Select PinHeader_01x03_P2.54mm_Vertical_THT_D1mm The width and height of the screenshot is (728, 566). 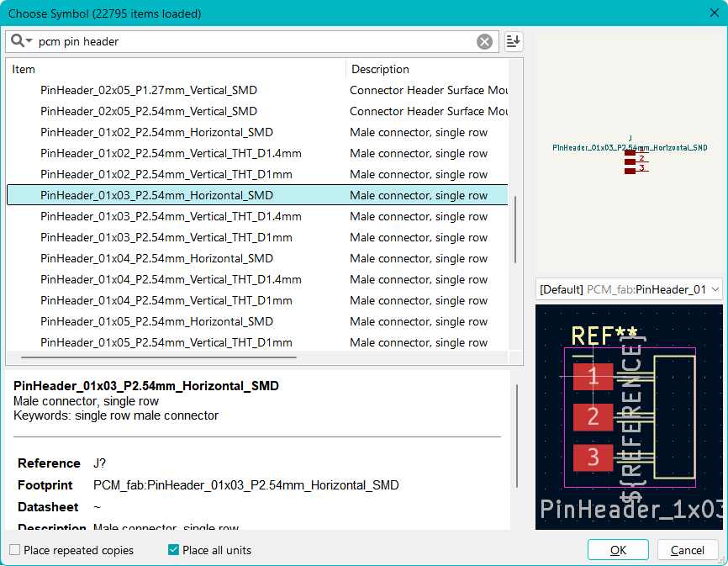pyautogui.click(x=257, y=237)
